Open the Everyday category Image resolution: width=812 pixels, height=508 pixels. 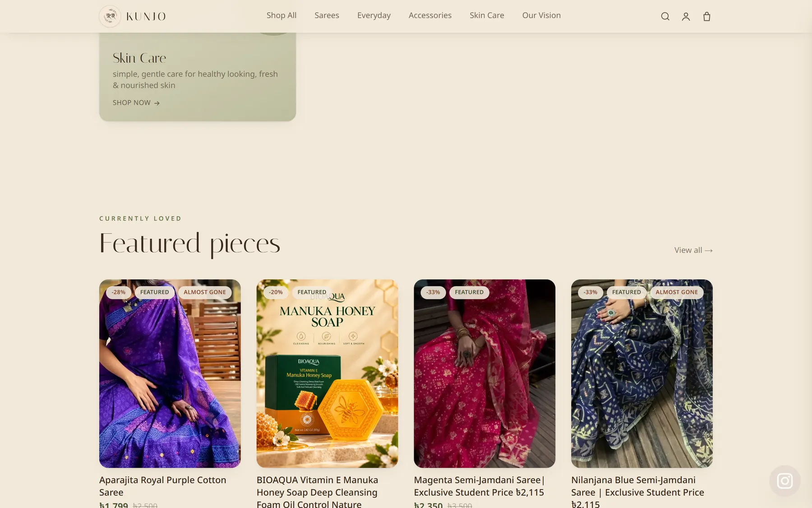coord(374,15)
